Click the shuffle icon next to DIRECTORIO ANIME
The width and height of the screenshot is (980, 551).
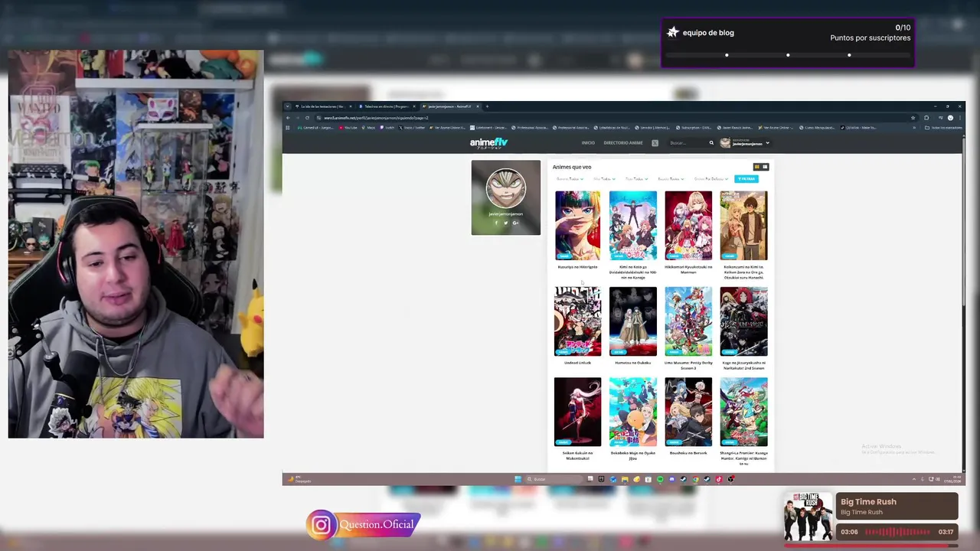point(655,143)
